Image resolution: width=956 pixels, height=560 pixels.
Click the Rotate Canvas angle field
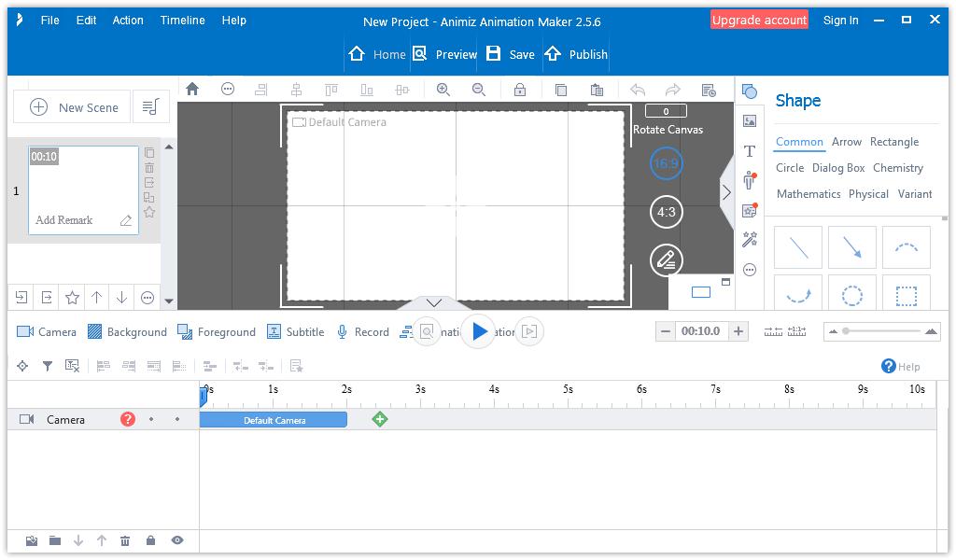click(666, 111)
